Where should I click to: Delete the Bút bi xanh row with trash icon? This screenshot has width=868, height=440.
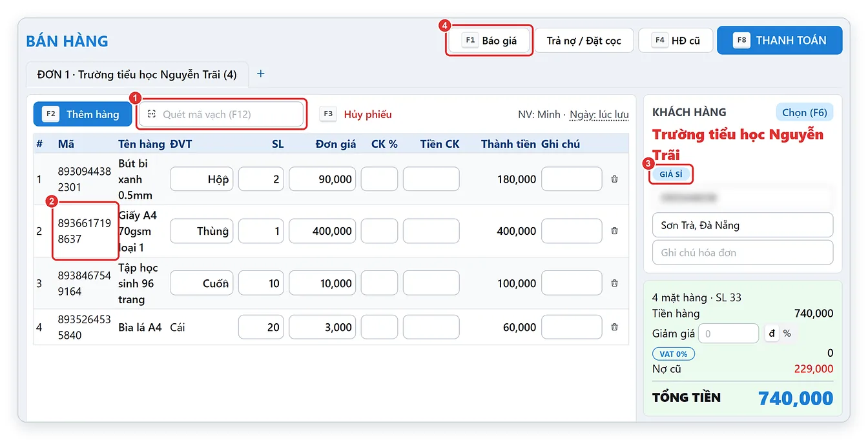pos(614,179)
